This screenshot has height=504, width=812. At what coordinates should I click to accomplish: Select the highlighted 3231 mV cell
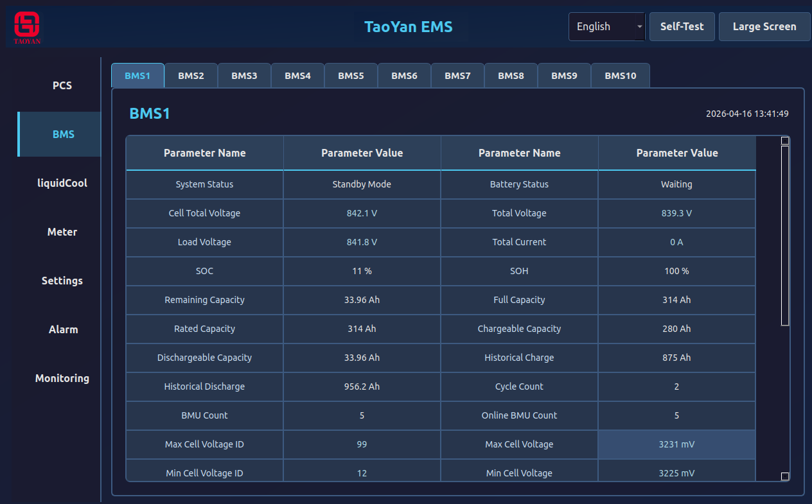(676, 444)
